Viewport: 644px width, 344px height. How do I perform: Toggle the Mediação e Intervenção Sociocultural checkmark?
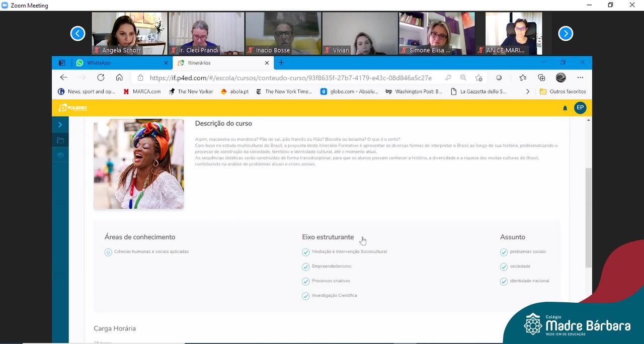coord(306,252)
